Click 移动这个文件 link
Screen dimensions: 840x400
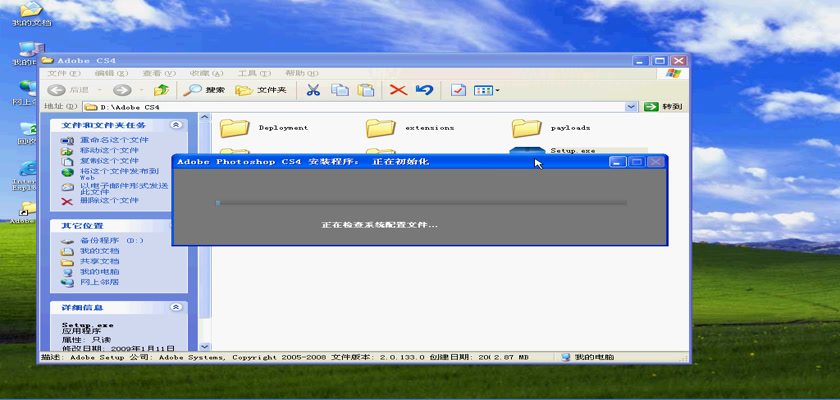109,150
